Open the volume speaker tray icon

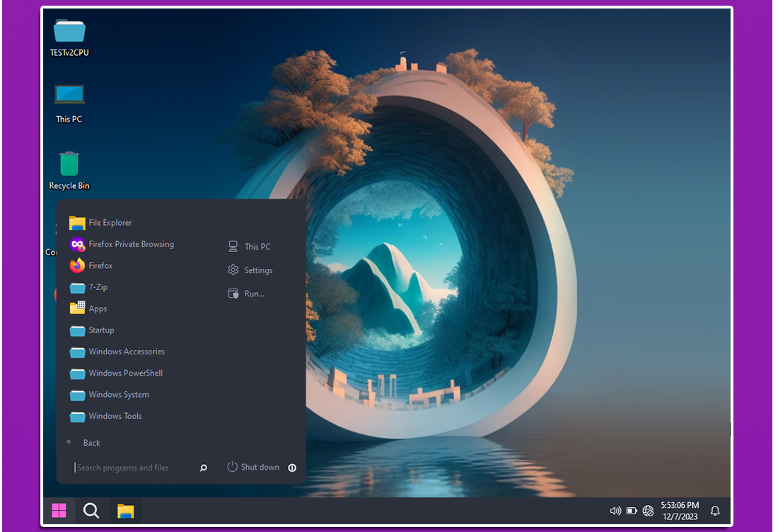point(615,511)
